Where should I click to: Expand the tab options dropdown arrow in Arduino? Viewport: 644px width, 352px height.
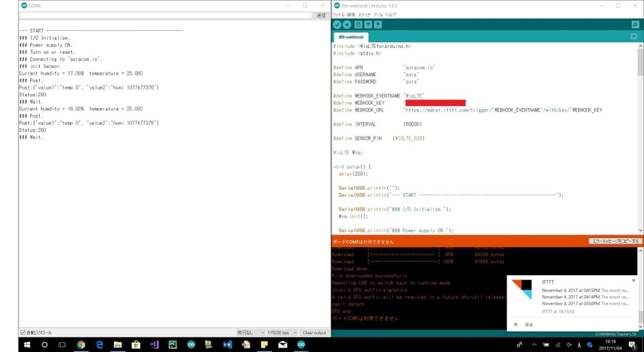coord(633,37)
